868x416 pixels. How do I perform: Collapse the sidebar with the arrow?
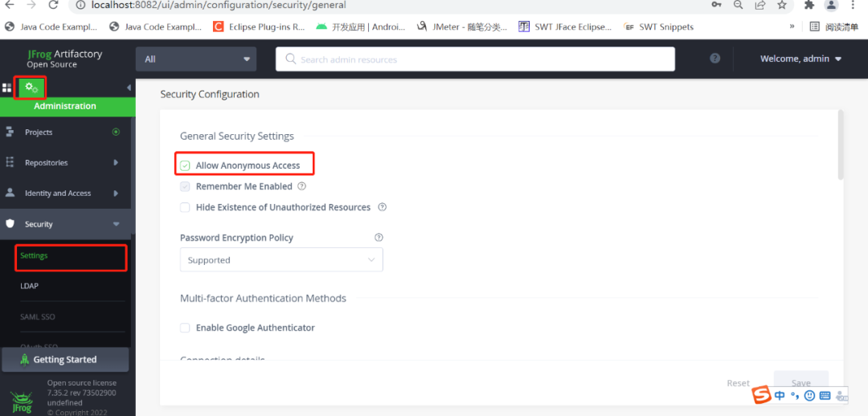point(129,88)
